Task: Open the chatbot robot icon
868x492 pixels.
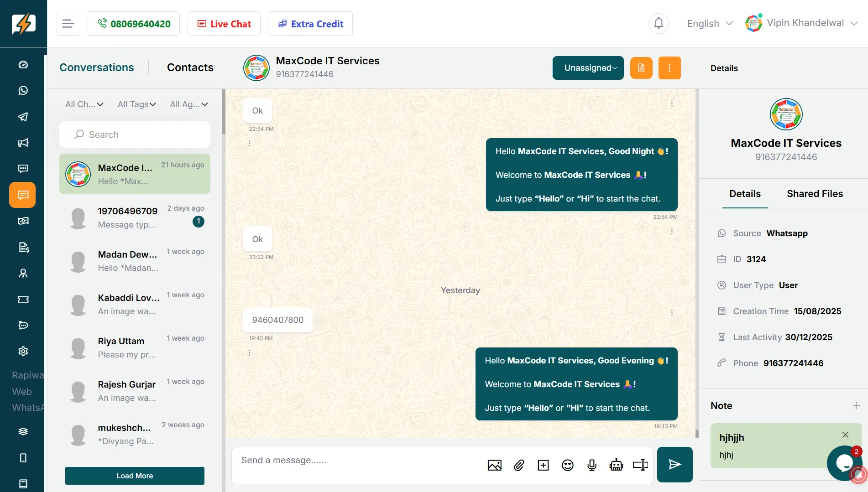Action: 616,465
